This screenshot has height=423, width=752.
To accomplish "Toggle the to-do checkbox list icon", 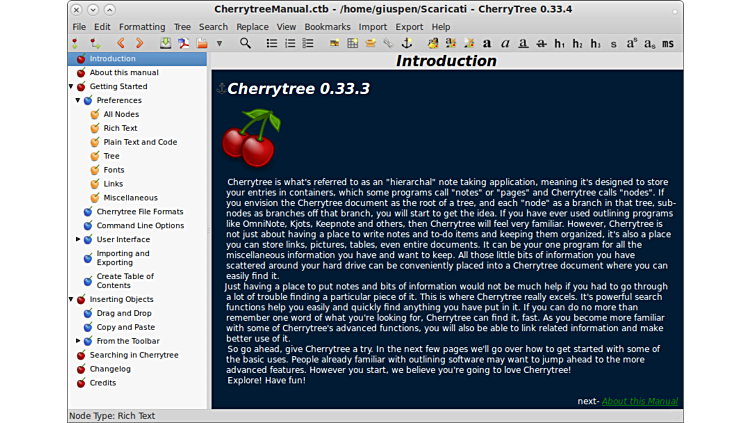I will click(308, 43).
